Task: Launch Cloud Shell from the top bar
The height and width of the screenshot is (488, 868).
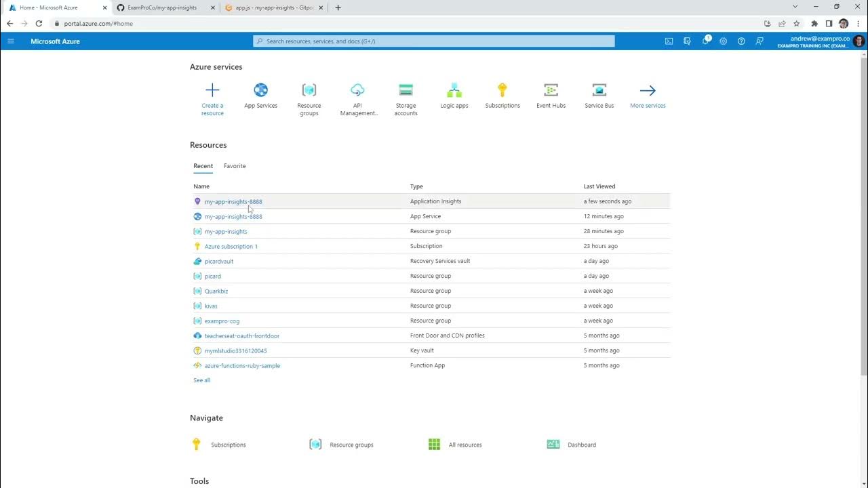Action: (x=669, y=41)
